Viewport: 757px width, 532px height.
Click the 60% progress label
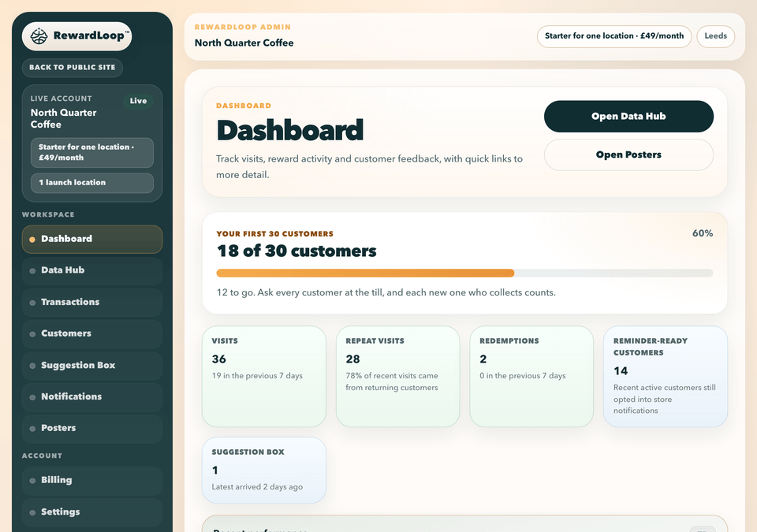coord(703,233)
